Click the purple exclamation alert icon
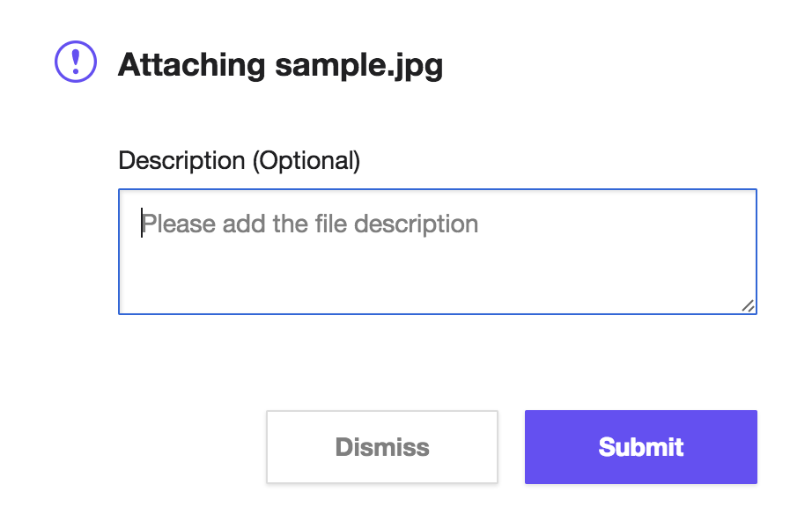 click(76, 62)
